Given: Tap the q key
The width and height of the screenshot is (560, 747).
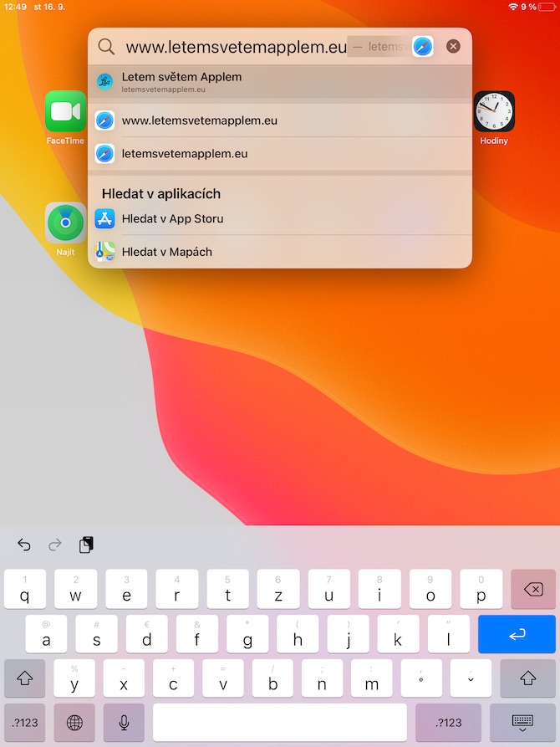Looking at the screenshot, I should point(25,589).
